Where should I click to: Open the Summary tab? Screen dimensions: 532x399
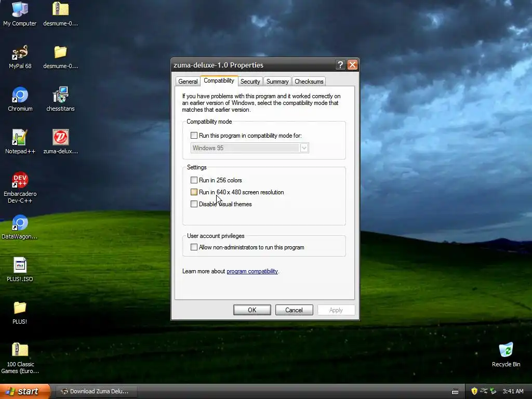pyautogui.click(x=277, y=82)
